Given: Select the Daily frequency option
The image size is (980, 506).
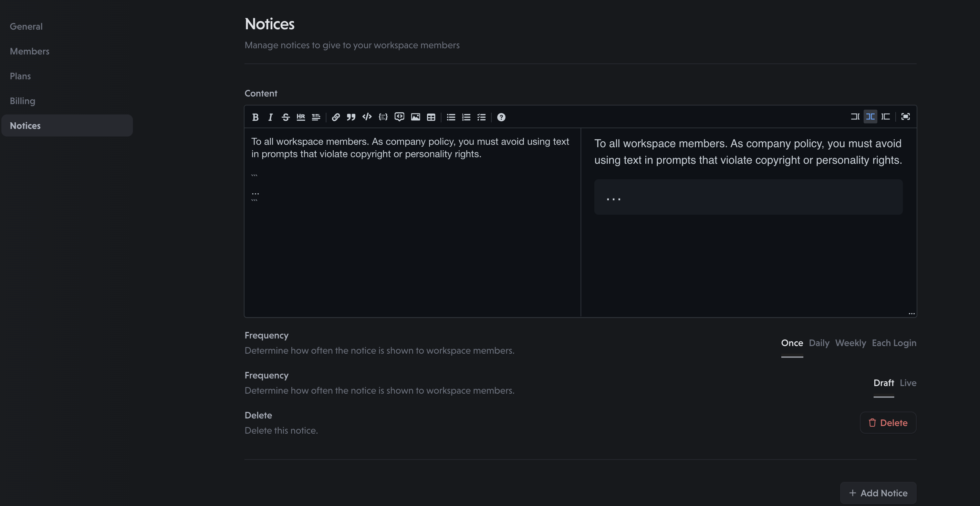Looking at the screenshot, I should (819, 343).
